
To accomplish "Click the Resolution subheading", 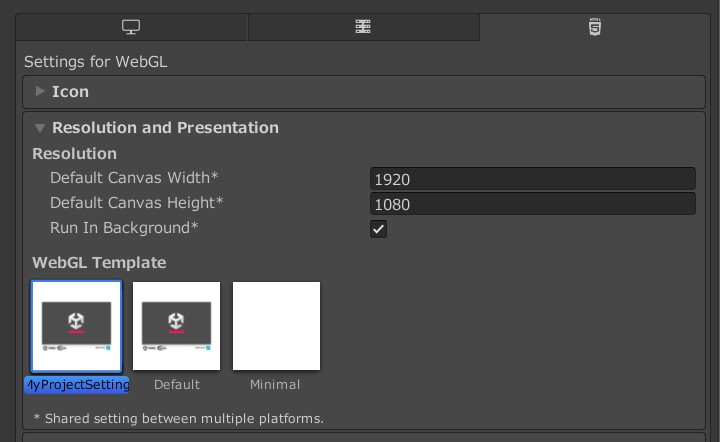I will (74, 154).
